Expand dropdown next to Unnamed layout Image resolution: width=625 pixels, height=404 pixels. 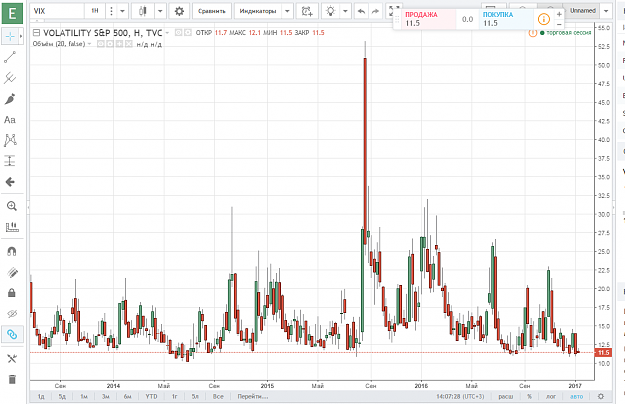[606, 11]
